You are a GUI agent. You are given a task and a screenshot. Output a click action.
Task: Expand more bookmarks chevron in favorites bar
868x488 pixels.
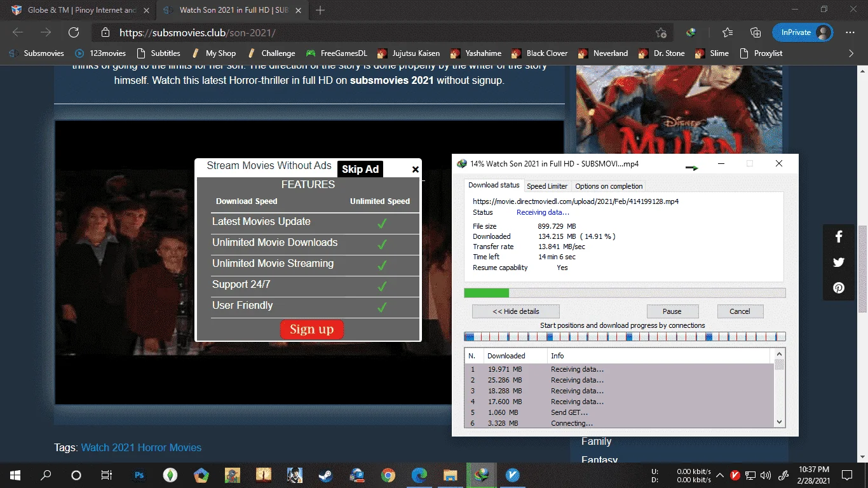point(851,53)
